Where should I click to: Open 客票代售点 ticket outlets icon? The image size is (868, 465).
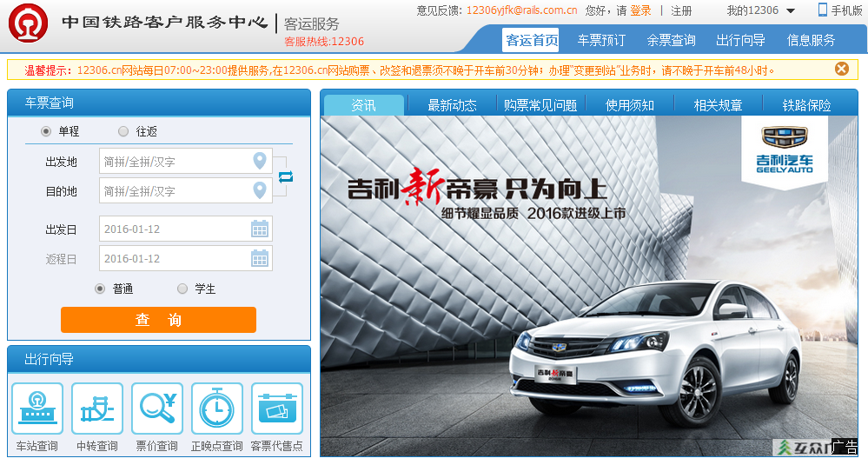277,409
